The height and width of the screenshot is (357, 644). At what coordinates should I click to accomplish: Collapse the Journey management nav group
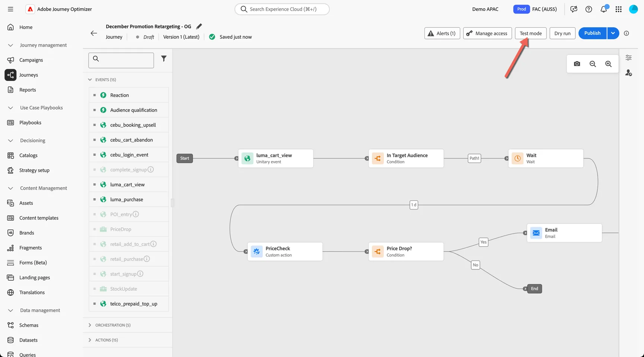[10, 45]
